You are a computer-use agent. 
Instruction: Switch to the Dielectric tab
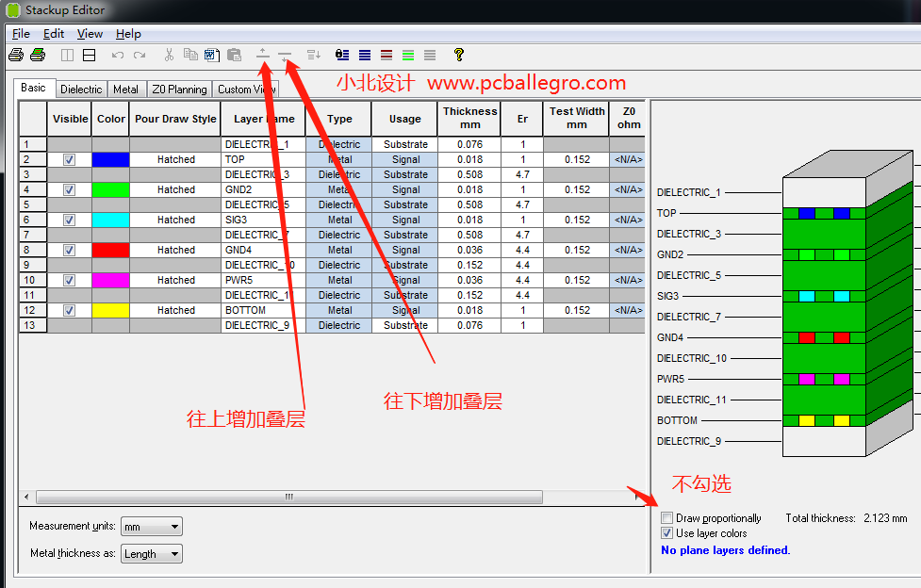pyautogui.click(x=81, y=90)
